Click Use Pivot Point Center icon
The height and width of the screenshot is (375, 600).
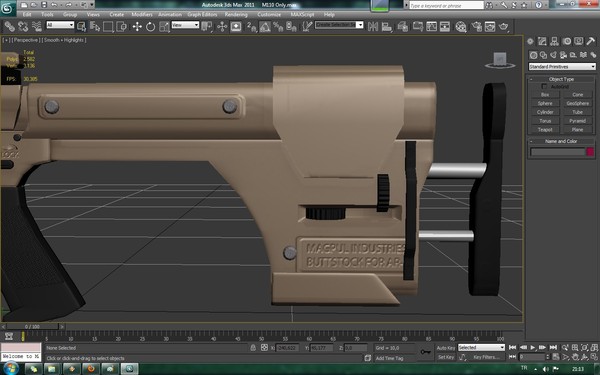[207, 26]
